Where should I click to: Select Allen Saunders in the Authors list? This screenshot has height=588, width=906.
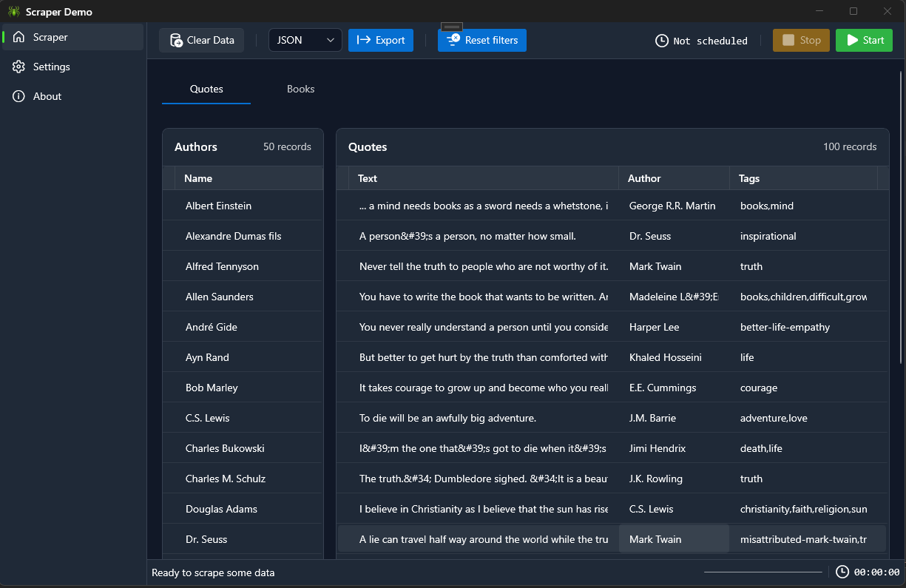point(243,297)
